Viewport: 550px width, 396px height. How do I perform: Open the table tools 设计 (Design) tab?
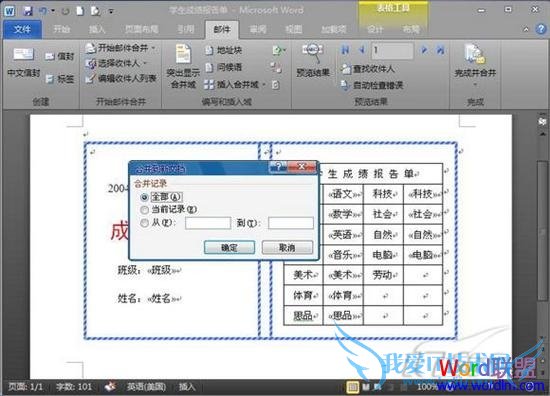(375, 29)
